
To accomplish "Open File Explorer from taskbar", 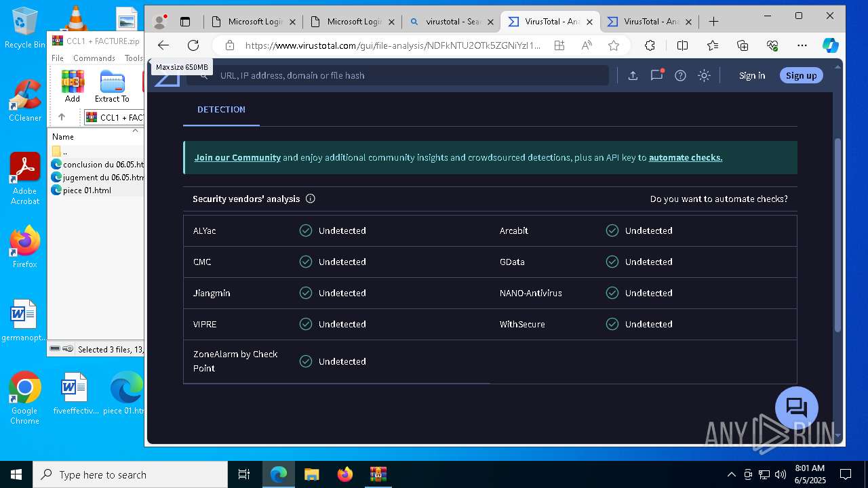I will click(x=311, y=474).
